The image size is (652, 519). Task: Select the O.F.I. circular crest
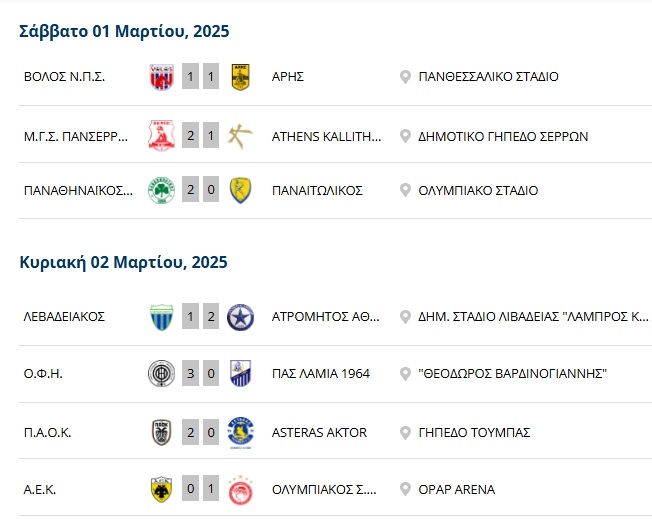click(x=161, y=373)
